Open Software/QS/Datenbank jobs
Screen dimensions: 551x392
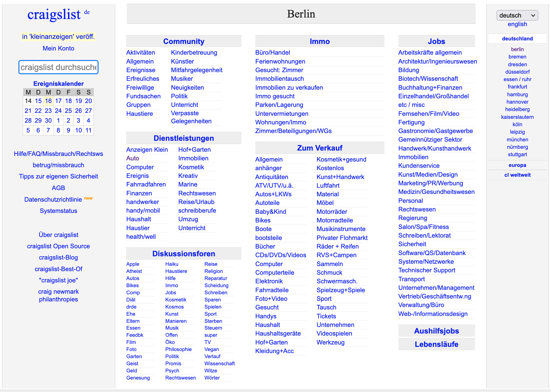click(x=432, y=253)
